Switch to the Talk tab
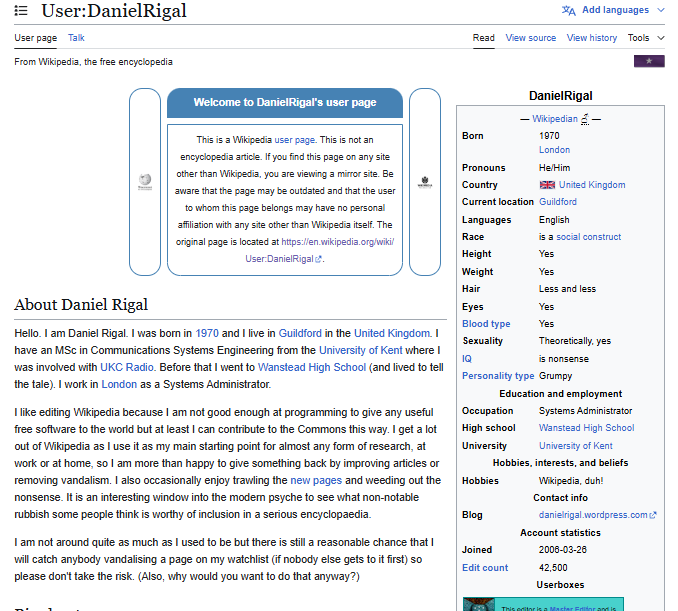Screen dimensions: 678x611 point(76,38)
